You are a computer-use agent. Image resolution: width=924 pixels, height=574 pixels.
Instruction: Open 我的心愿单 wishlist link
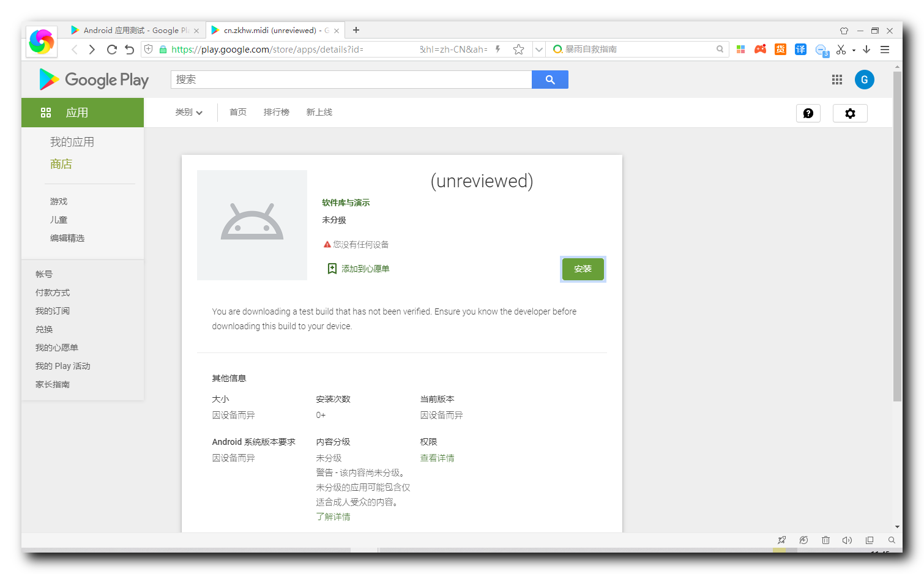[x=57, y=348]
